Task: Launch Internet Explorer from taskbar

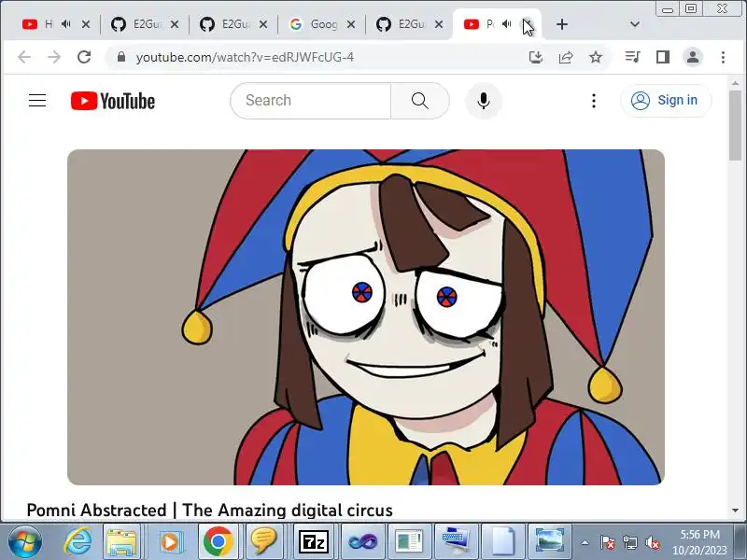Action: coord(78,541)
